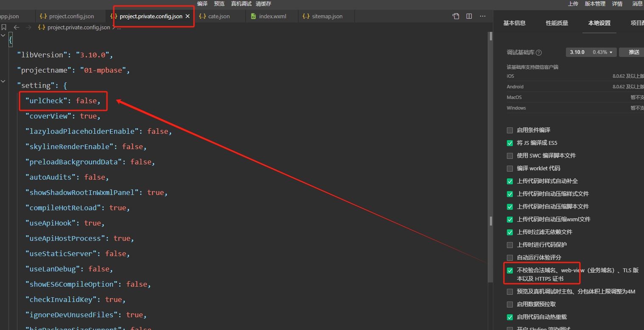The width and height of the screenshot is (644, 330).
Task: Collapse the "setting" object fold arrow
Action: (3, 81)
